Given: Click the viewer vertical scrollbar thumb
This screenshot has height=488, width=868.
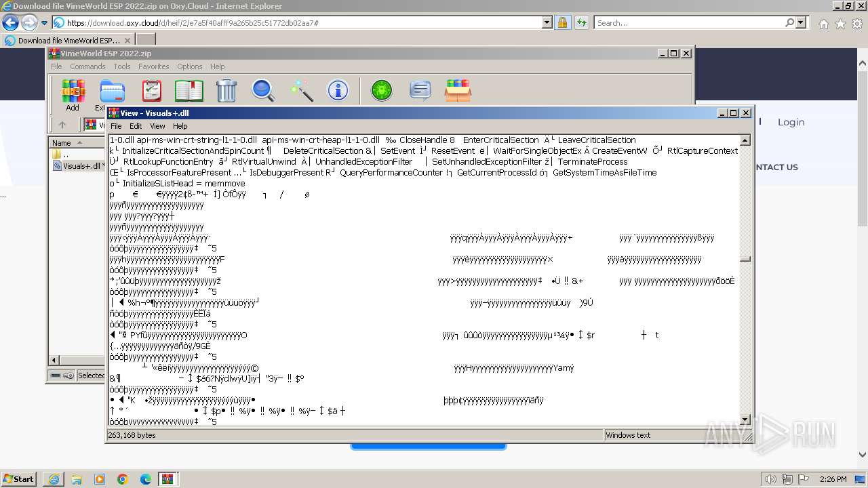Looking at the screenshot, I should (745, 258).
